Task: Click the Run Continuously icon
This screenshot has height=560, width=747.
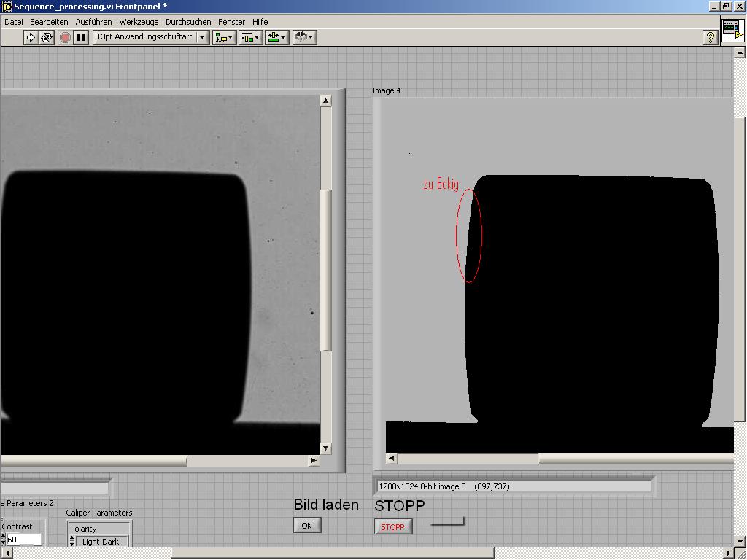Action: 47,37
